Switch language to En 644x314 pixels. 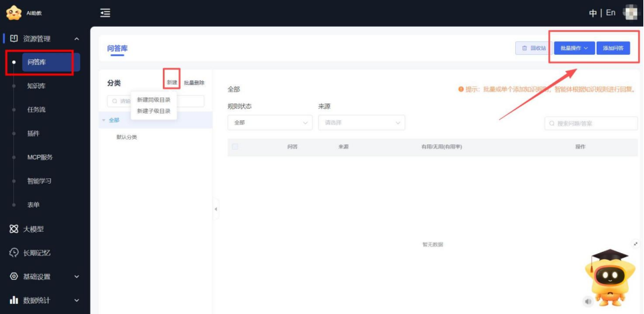click(611, 13)
